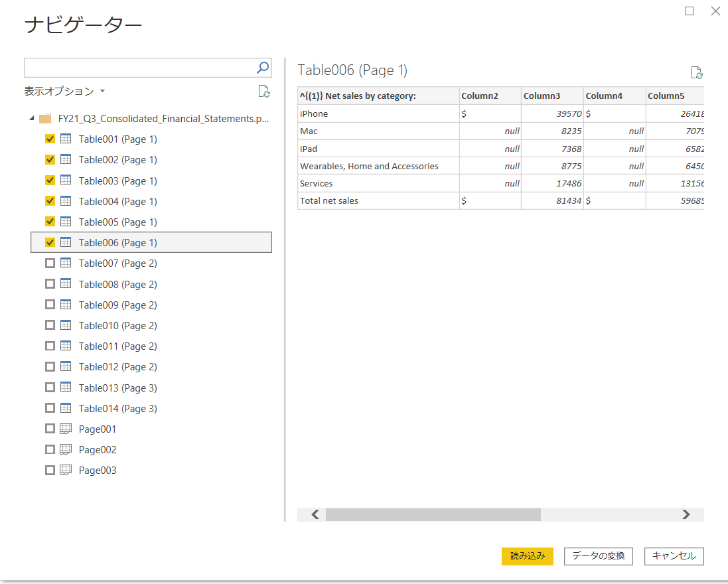Enable the Table010 (Page 2) checkbox
This screenshot has width=728, height=584.
coord(50,325)
